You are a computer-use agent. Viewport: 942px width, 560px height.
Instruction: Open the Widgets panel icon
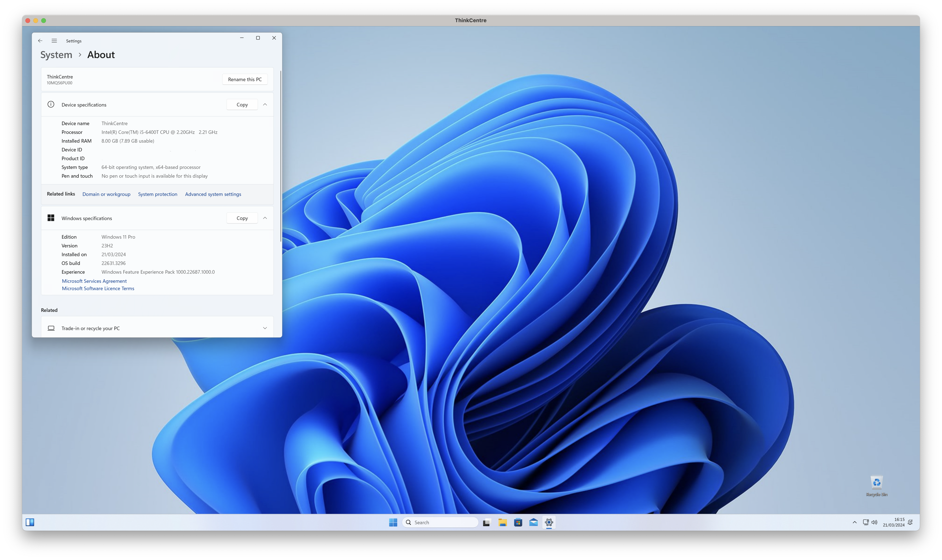coord(30,522)
